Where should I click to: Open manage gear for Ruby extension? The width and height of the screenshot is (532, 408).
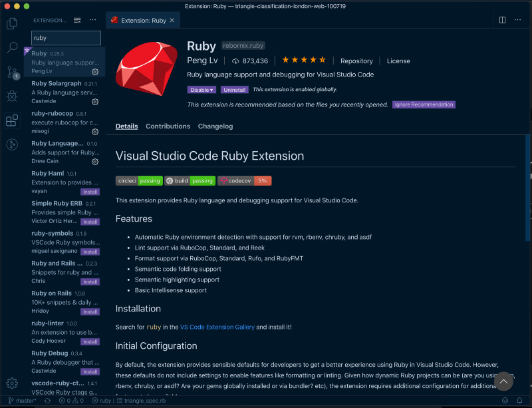click(x=95, y=72)
